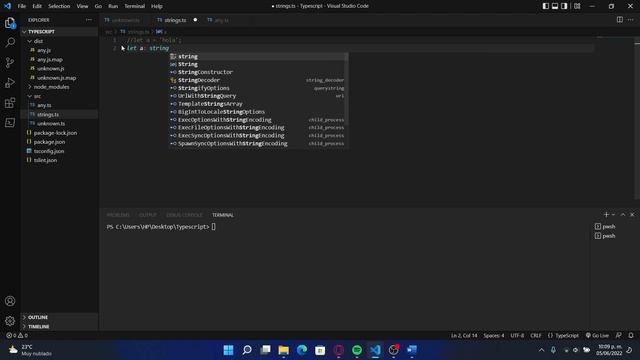
Task: Open the terminal-style icon in the activity bar
Action: (x=10, y=122)
